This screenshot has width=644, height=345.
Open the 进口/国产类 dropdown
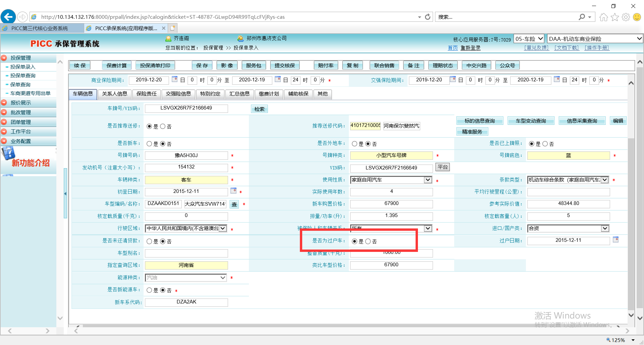click(x=604, y=228)
